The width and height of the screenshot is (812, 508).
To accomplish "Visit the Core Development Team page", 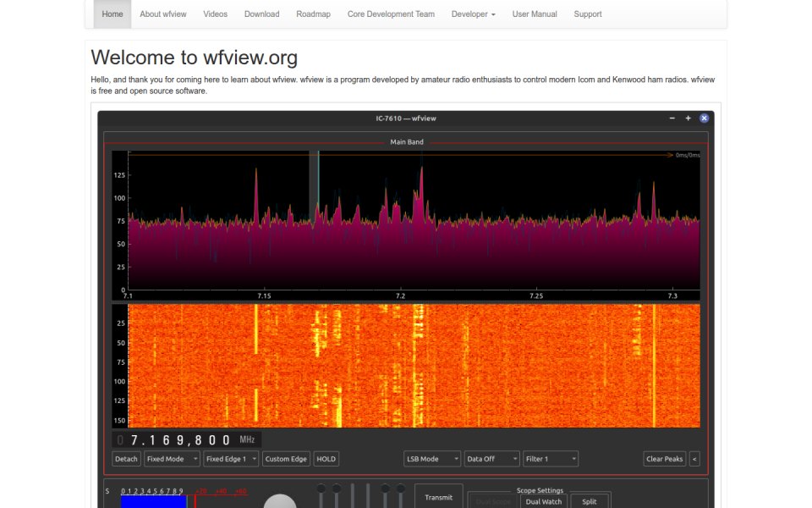I will [x=391, y=14].
